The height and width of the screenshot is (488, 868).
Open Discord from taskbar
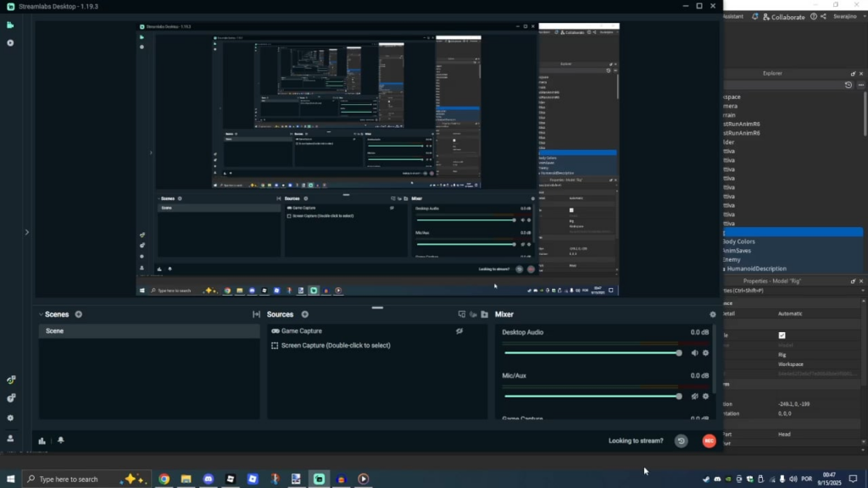point(209,480)
